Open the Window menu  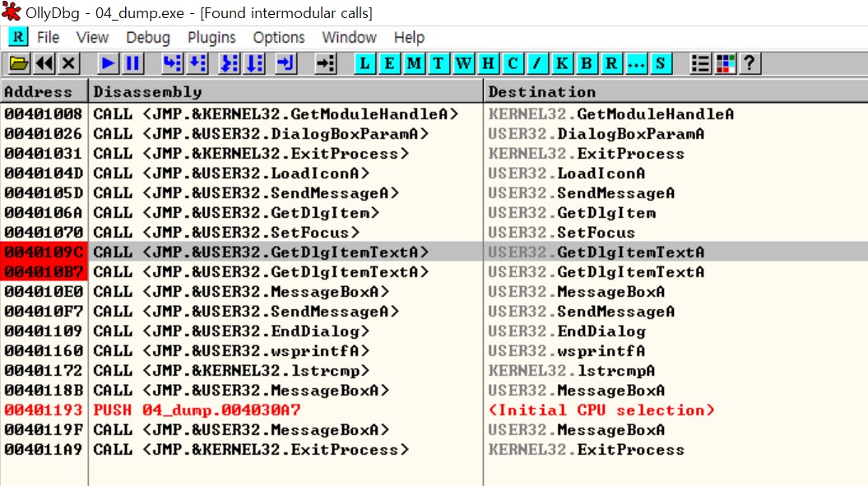click(x=350, y=37)
